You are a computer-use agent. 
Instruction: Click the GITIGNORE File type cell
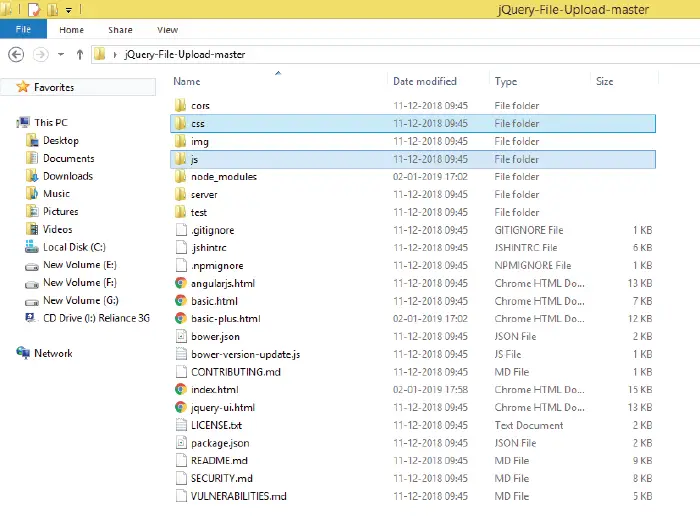[x=529, y=230]
